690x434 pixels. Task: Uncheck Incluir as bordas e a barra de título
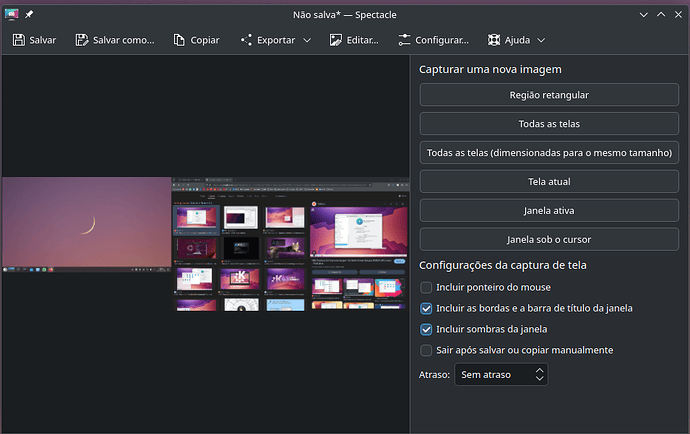[426, 309]
